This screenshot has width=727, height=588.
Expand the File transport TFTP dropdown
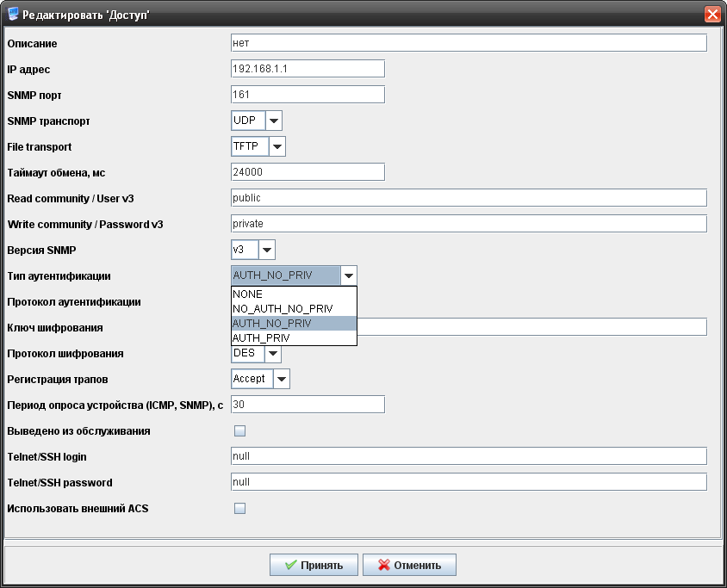tap(277, 146)
